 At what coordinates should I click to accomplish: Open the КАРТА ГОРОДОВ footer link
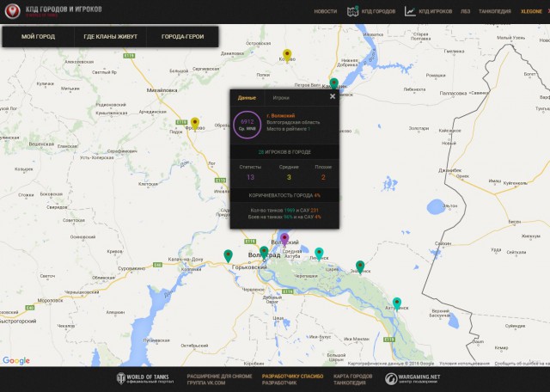coord(352,377)
